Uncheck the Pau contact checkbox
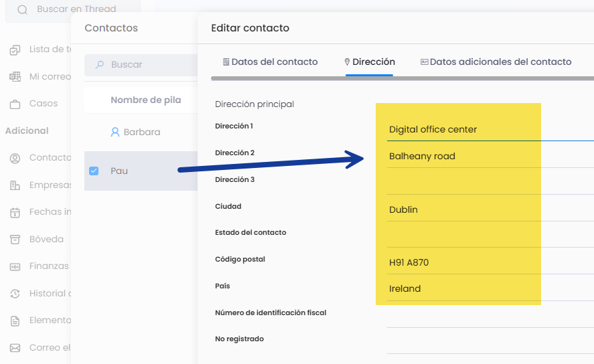This screenshot has height=364, width=594. (x=94, y=171)
